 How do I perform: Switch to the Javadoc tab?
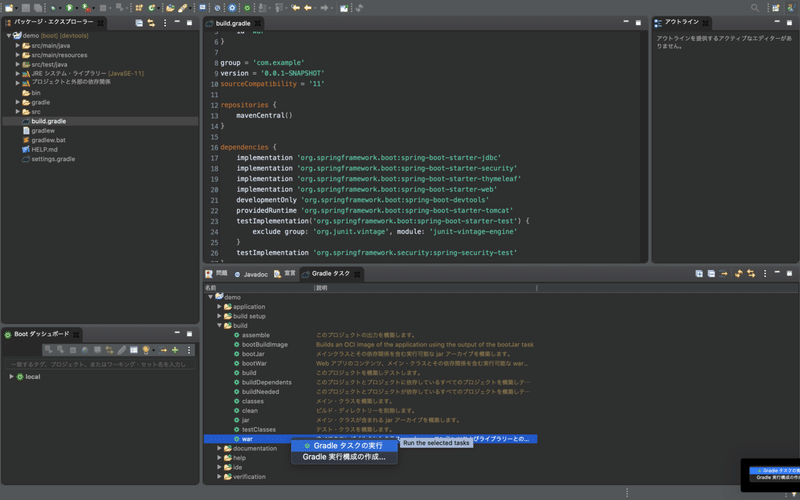[251, 274]
